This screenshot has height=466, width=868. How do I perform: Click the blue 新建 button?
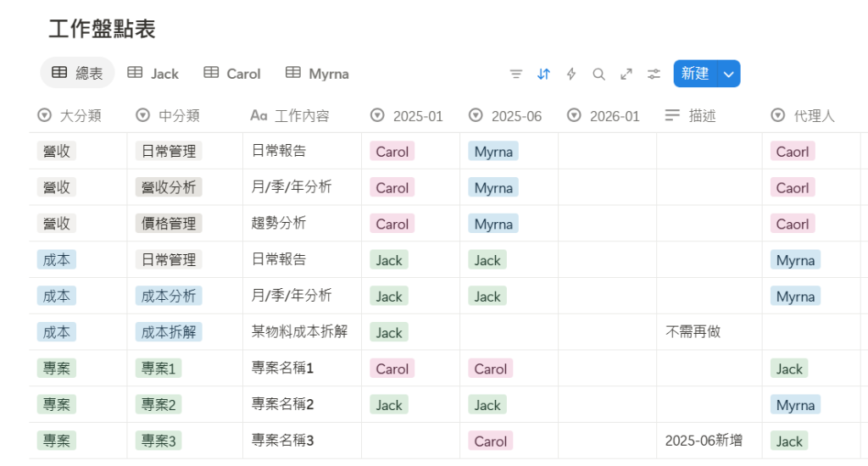tap(695, 74)
